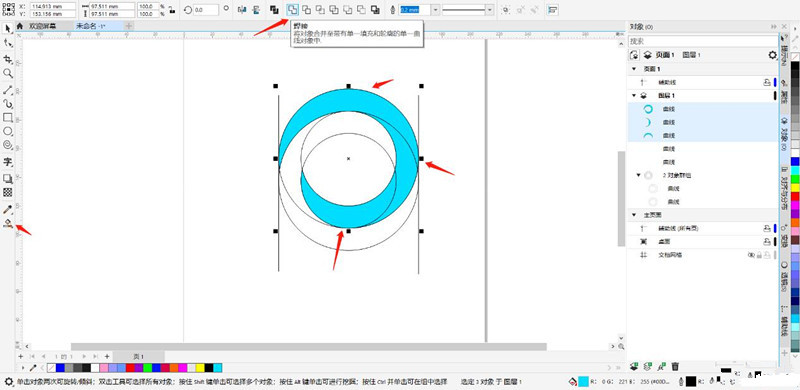This screenshot has height=390, width=800.
Task: Pick the red swatch in right palette
Action: pos(795,196)
